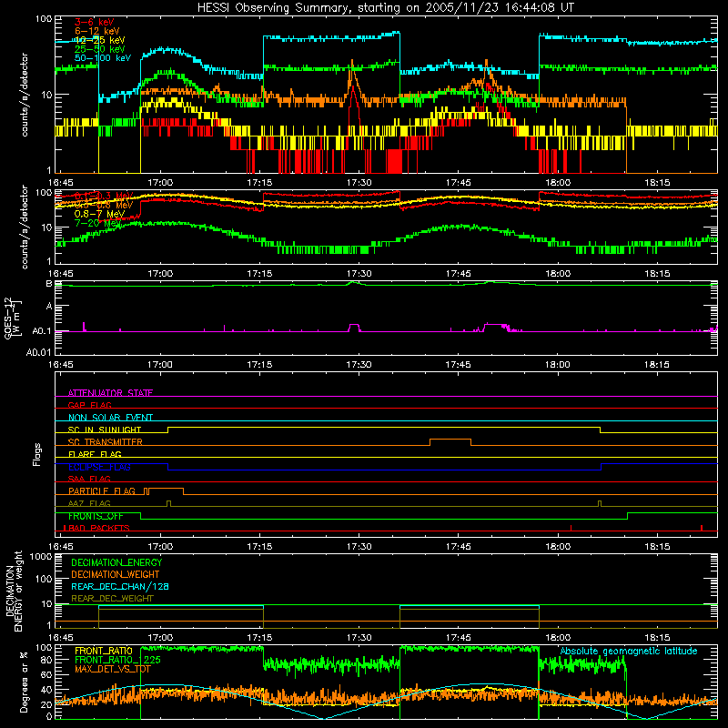
Task: Click the BAD_PACKETS red tick near 18:21
Action: 701,528
